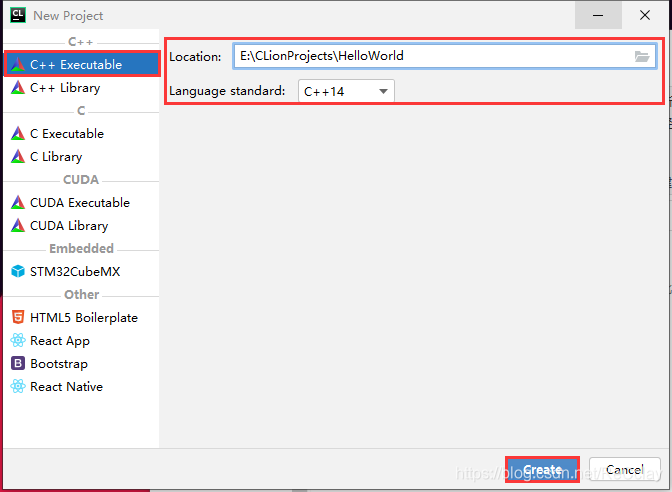
Task: Select the STM32CubeMX project type
Action: coord(81,271)
